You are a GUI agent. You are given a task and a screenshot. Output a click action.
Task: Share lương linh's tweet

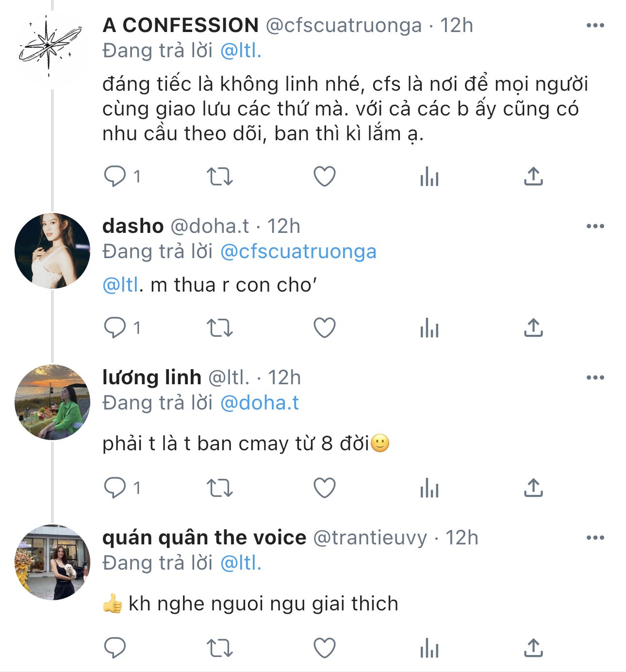coord(533,488)
